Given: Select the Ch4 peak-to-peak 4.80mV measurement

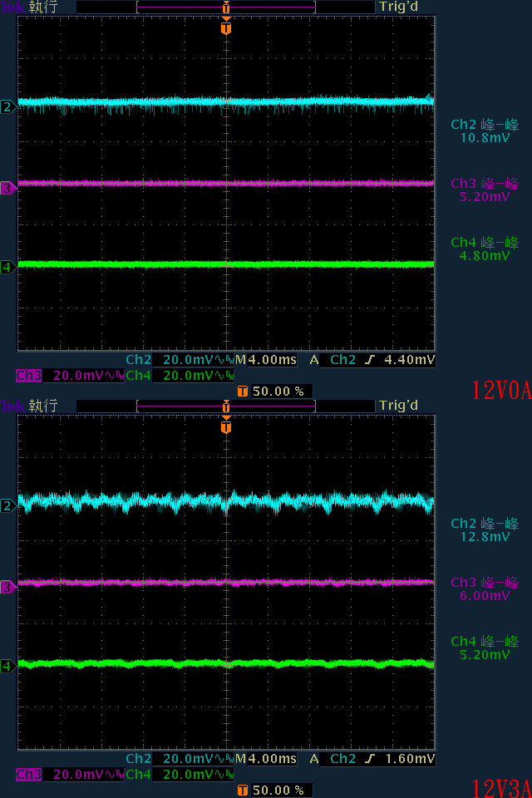Looking at the screenshot, I should pyautogui.click(x=485, y=249).
